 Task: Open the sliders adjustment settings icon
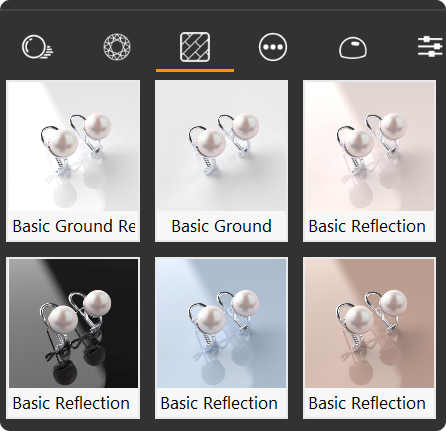[x=430, y=46]
